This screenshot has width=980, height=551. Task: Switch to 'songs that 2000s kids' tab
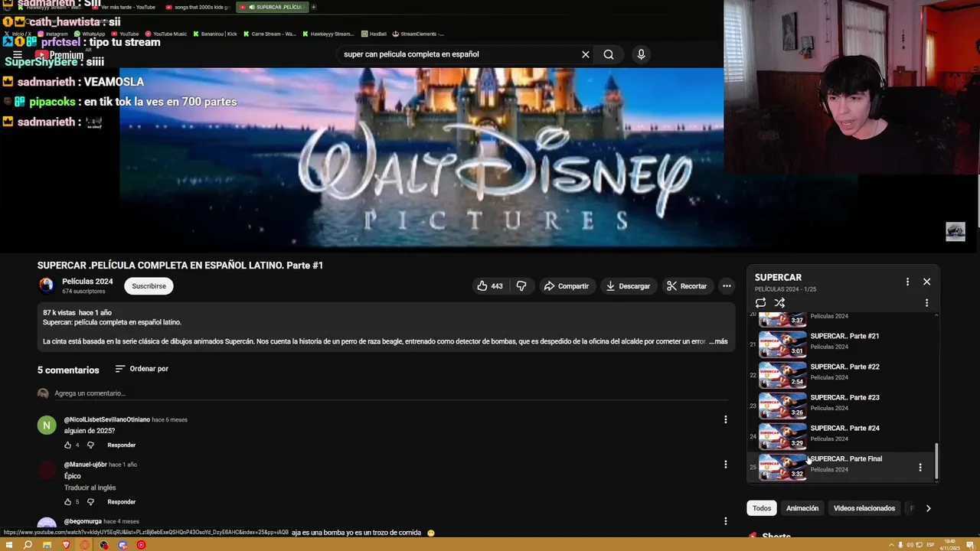pyautogui.click(x=199, y=7)
